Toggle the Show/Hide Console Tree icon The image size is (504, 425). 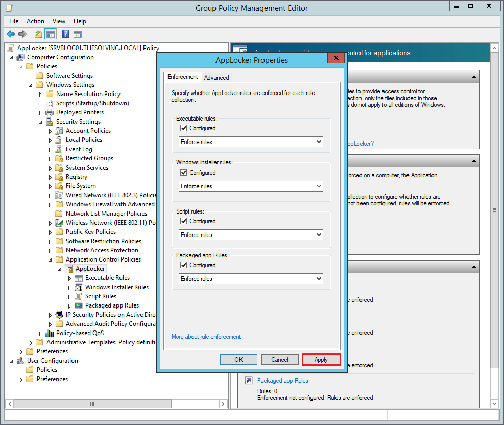pyautogui.click(x=51, y=34)
